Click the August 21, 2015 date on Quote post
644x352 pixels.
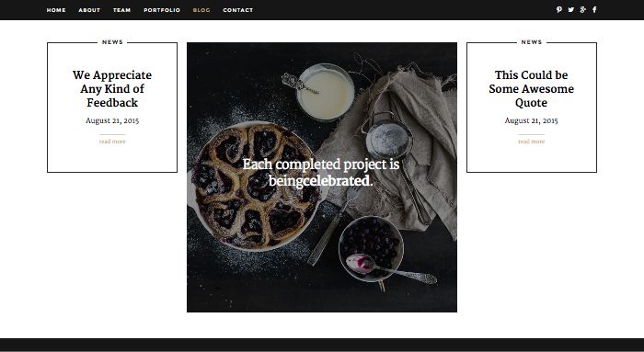[x=531, y=120]
